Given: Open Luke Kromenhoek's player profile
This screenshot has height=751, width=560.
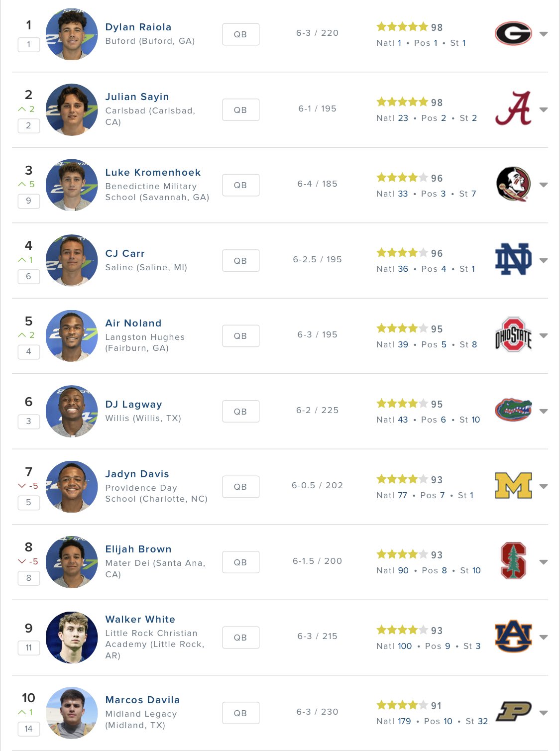Looking at the screenshot, I should click(153, 172).
